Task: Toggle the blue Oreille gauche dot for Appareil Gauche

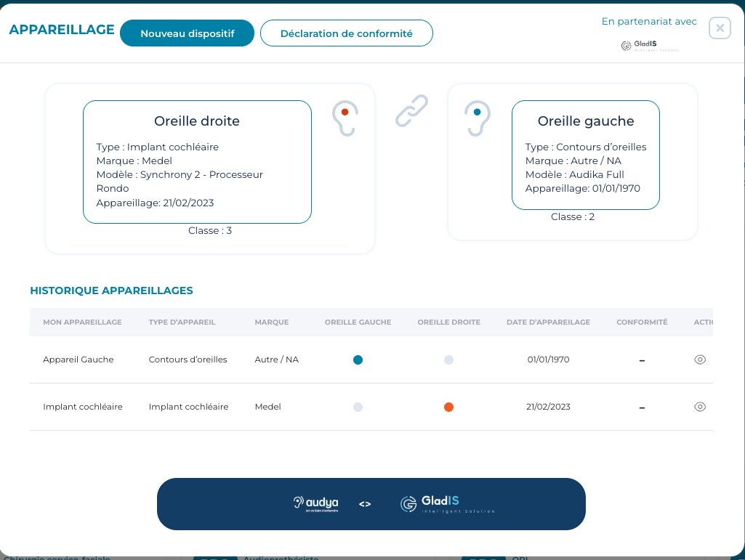Action: click(x=358, y=359)
